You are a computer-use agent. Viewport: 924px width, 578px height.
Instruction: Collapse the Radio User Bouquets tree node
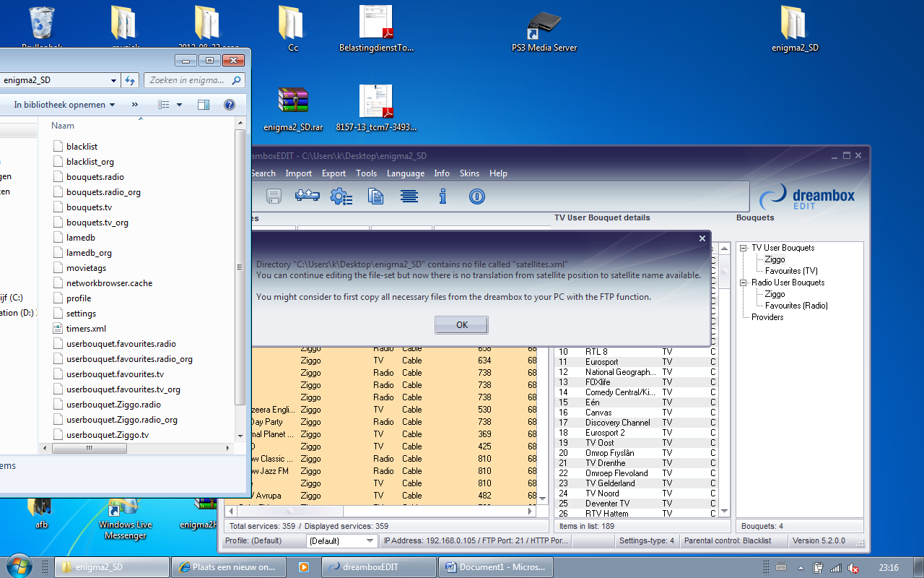pyautogui.click(x=744, y=282)
